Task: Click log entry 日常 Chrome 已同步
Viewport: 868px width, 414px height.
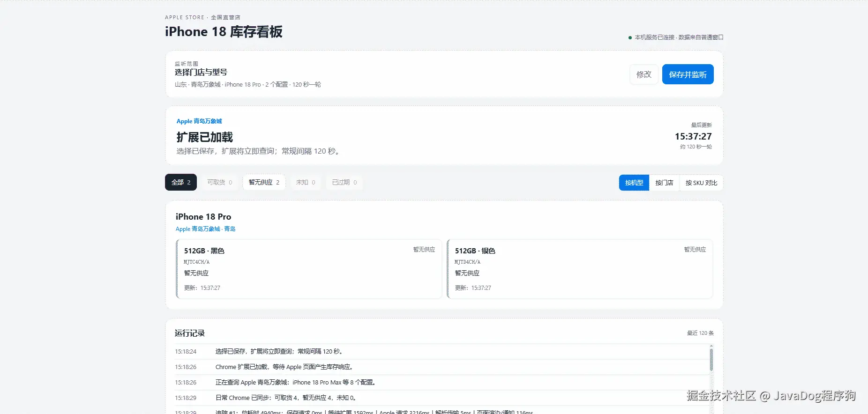Action: click(x=441, y=398)
